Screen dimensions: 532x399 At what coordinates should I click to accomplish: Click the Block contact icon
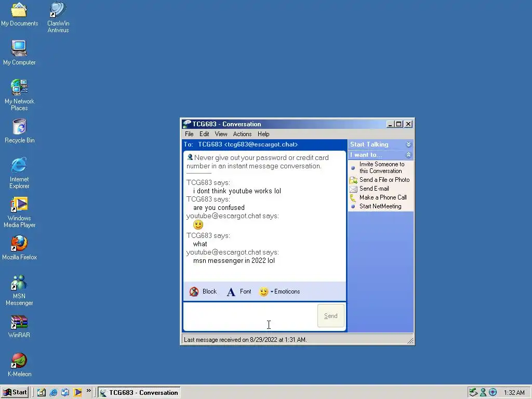click(x=194, y=291)
